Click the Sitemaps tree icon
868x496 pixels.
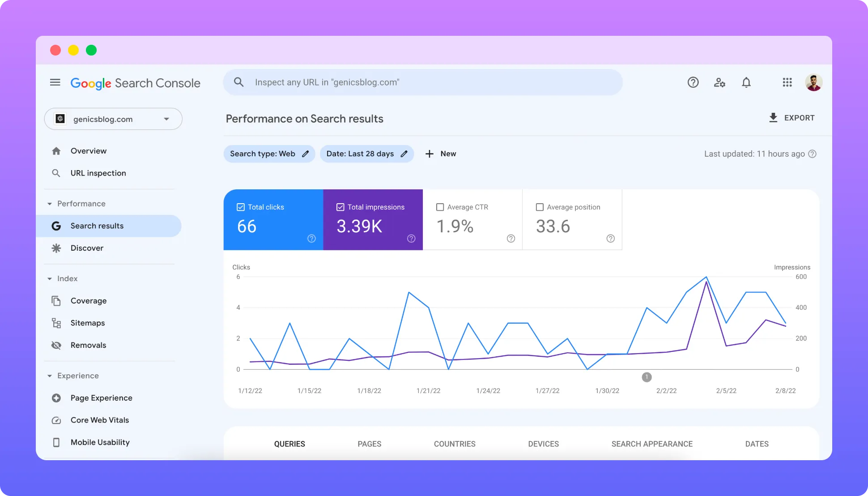56,323
